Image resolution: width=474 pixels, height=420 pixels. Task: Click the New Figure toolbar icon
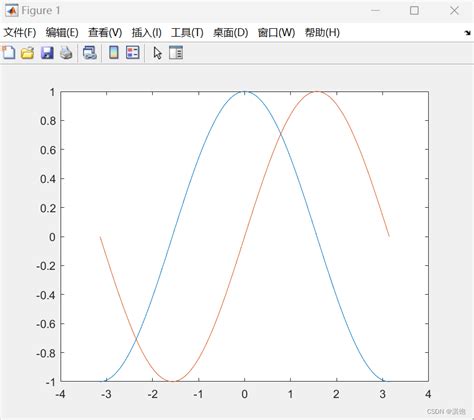click(x=9, y=53)
